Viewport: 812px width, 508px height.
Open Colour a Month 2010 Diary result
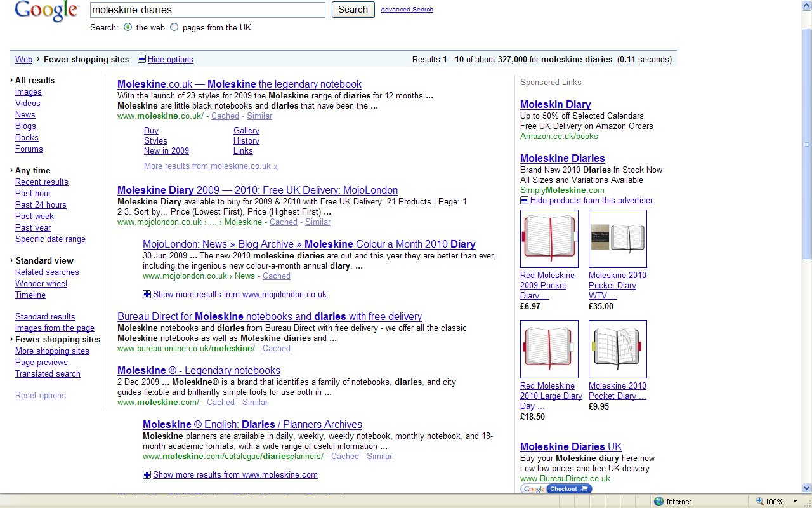click(x=309, y=244)
